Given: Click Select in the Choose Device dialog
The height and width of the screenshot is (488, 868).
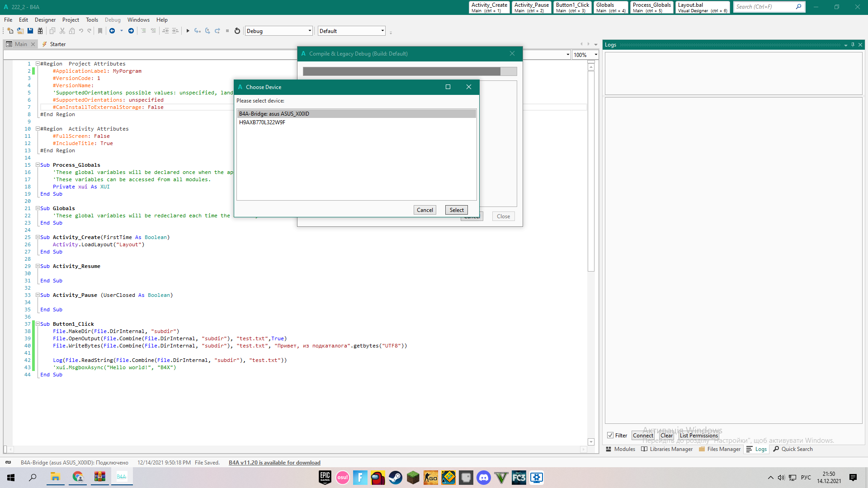Looking at the screenshot, I should point(456,210).
